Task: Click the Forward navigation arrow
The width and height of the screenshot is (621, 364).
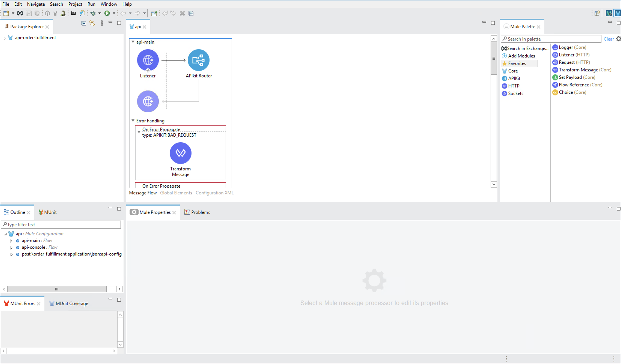Action: [137, 13]
